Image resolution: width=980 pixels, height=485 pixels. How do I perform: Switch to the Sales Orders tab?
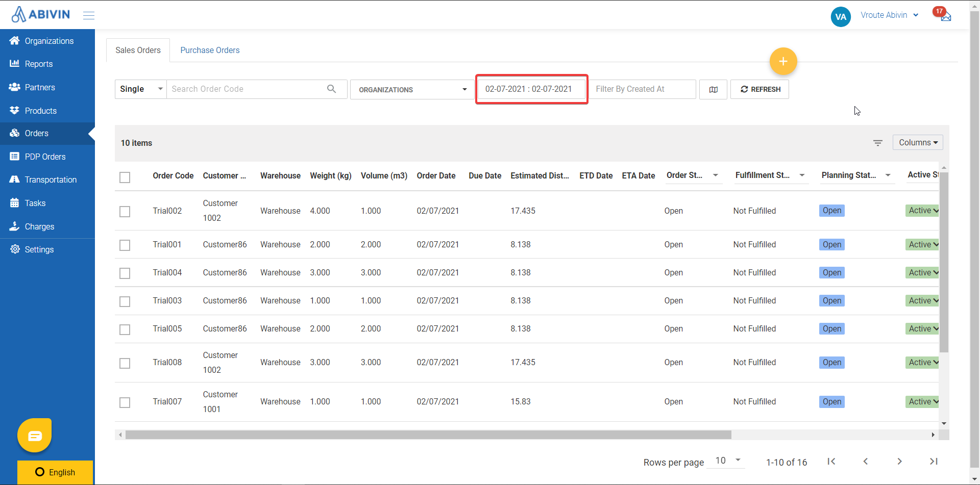click(x=138, y=50)
